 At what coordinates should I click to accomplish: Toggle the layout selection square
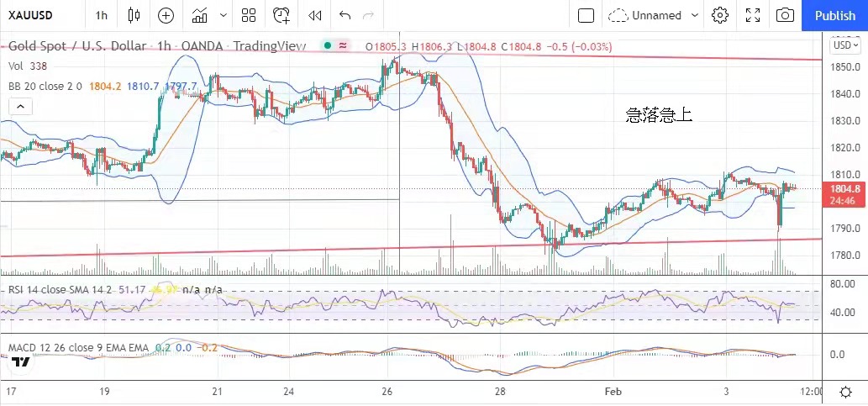point(587,15)
